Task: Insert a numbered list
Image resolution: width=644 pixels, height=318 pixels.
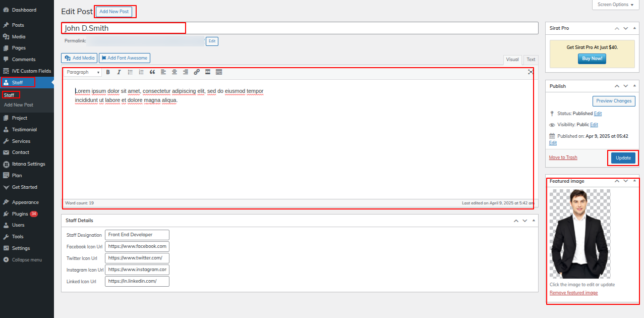Action: tap(141, 72)
